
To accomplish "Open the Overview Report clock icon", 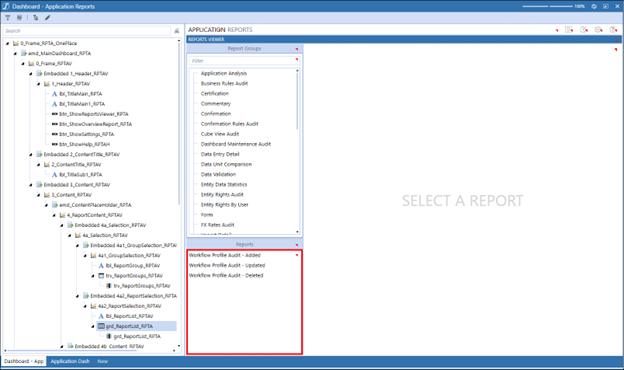I will 584,30.
